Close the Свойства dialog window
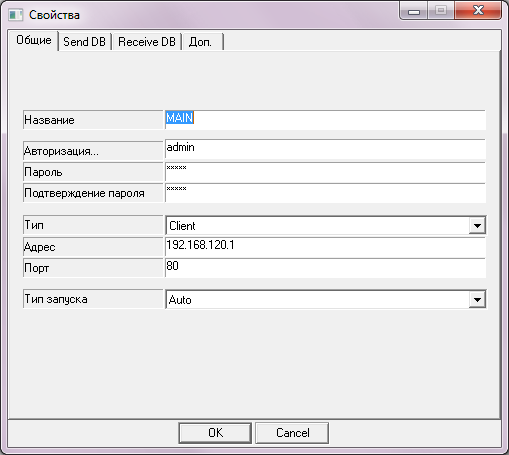This screenshot has height=455, width=509. [478, 11]
